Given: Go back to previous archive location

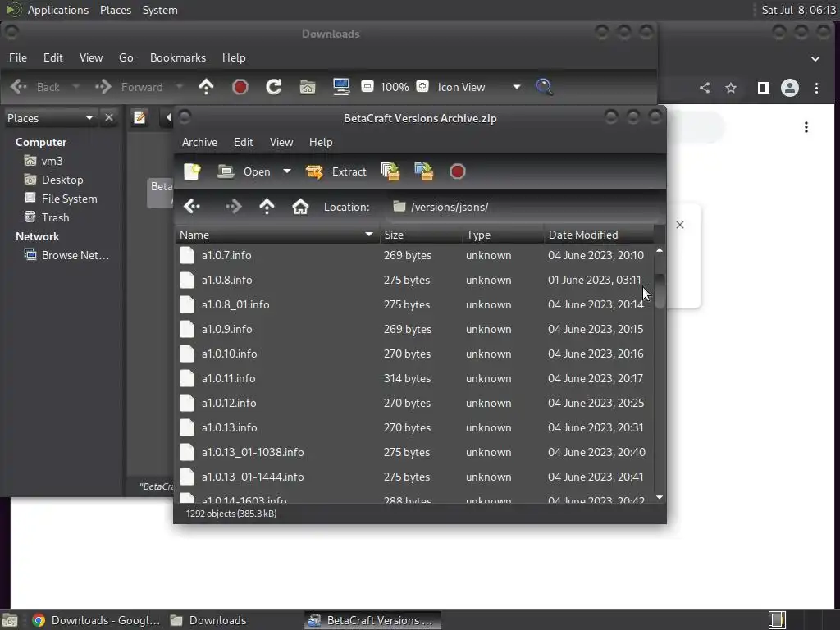Looking at the screenshot, I should click(192, 207).
